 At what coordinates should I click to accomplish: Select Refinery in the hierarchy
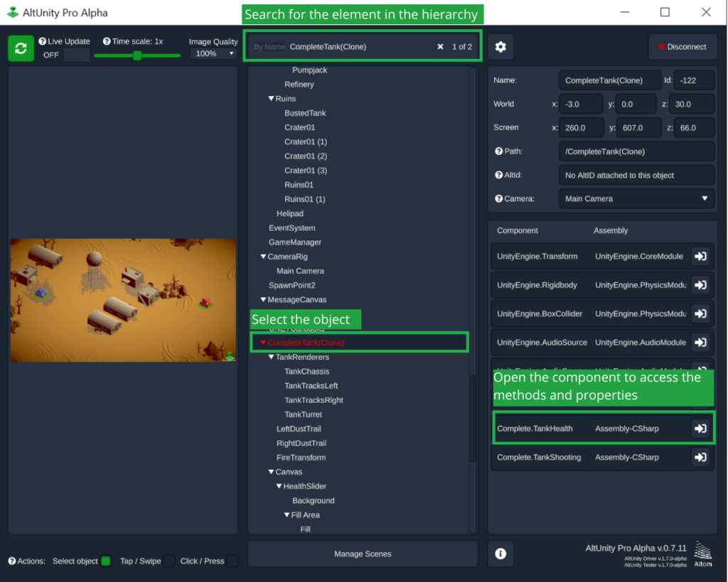click(299, 85)
